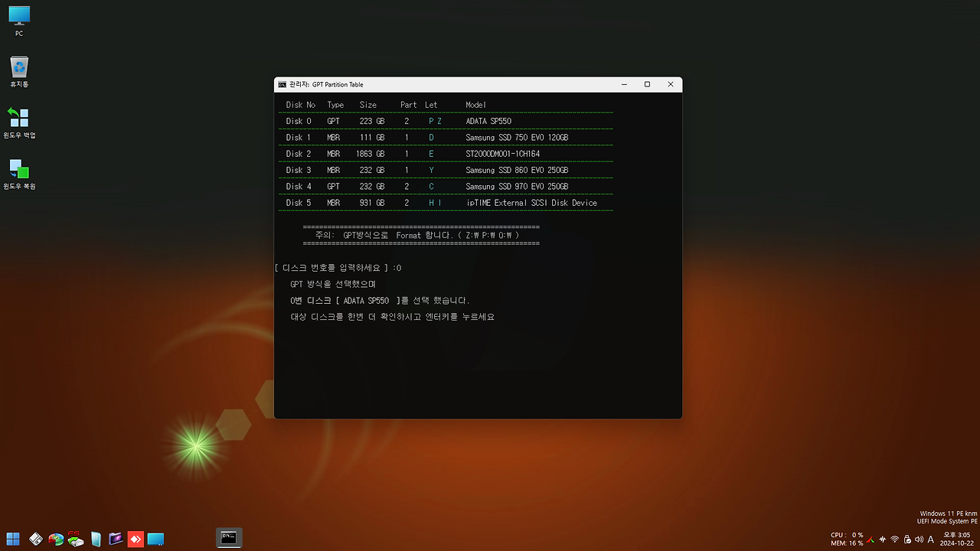Screen dimensions: 980x551
Task: Click the 'Model' column header
Action: click(x=475, y=105)
